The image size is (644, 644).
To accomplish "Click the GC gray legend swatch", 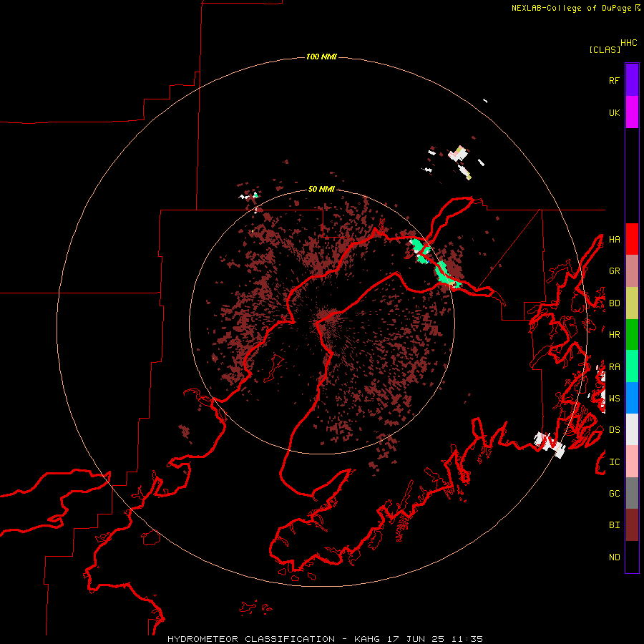I will [x=632, y=493].
